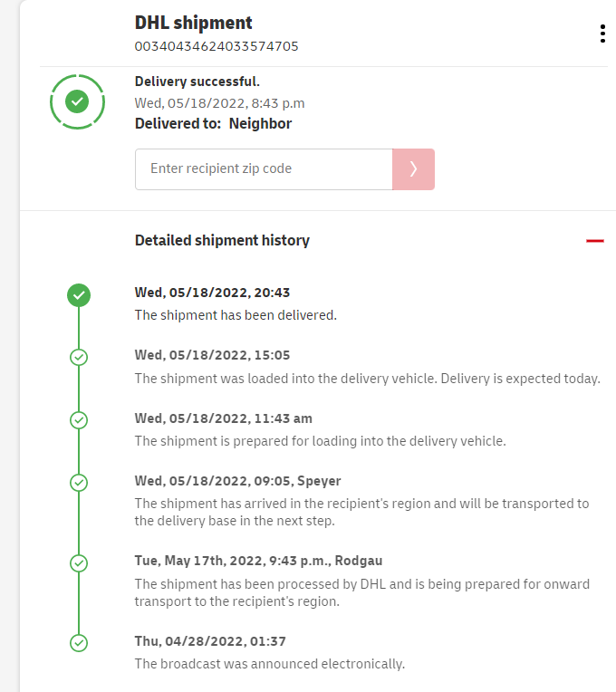Enter recipient zip code field

[x=264, y=168]
